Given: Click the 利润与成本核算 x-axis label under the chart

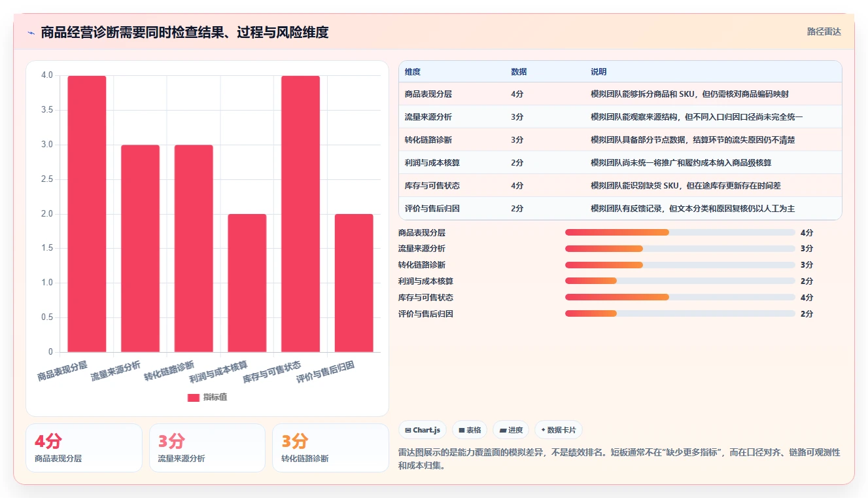Looking at the screenshot, I should point(218,372).
